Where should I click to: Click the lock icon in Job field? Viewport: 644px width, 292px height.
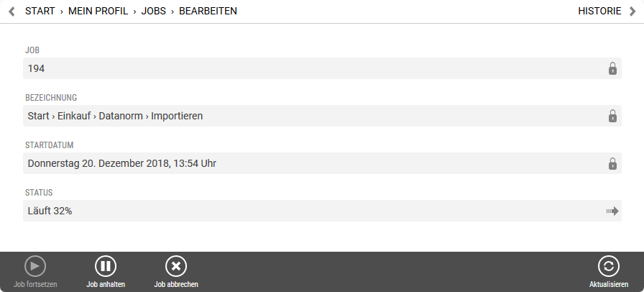point(612,68)
